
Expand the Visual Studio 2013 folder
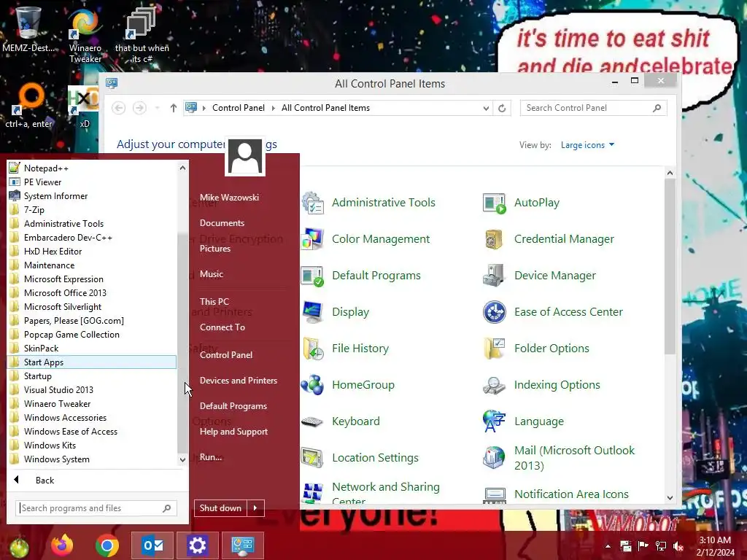click(x=92, y=389)
